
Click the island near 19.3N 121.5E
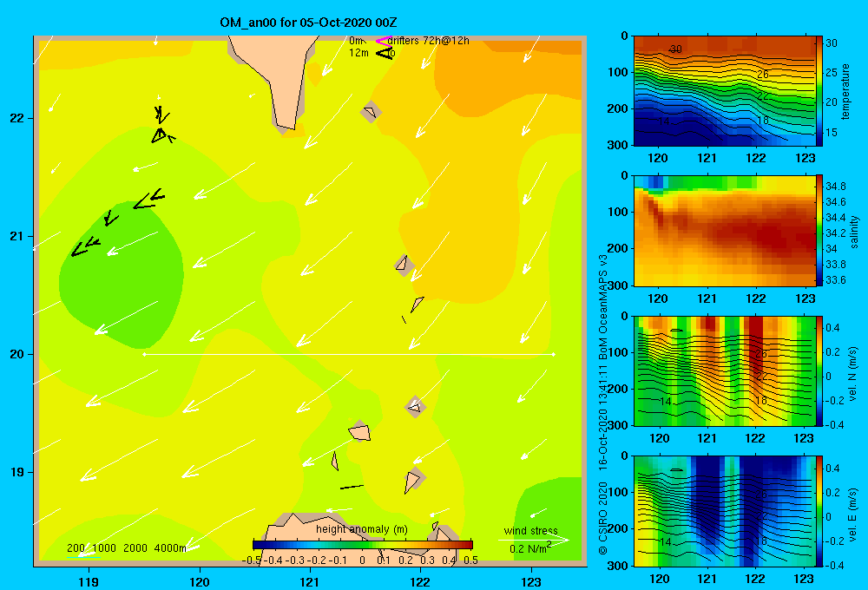pyautogui.click(x=360, y=432)
